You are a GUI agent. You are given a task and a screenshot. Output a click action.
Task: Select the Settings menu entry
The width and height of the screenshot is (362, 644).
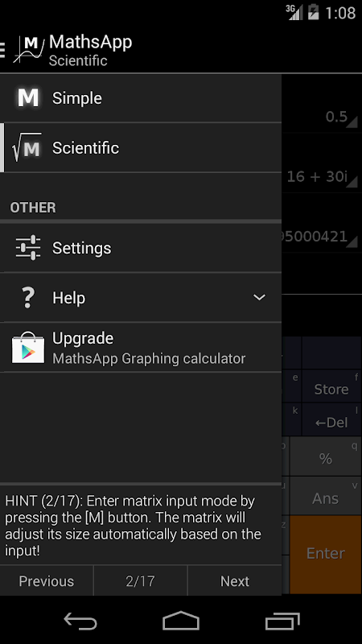[141, 248]
